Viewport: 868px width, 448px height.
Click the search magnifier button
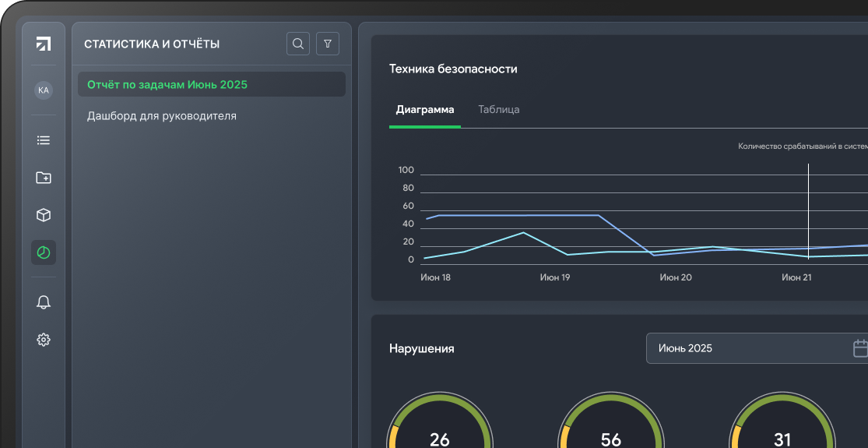click(x=298, y=44)
